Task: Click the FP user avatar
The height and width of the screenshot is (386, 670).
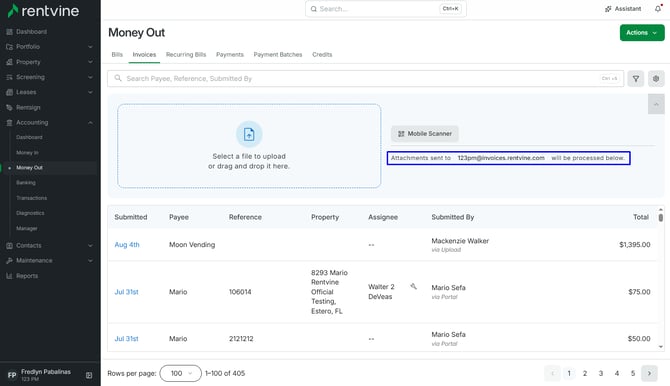Action: tap(12, 375)
